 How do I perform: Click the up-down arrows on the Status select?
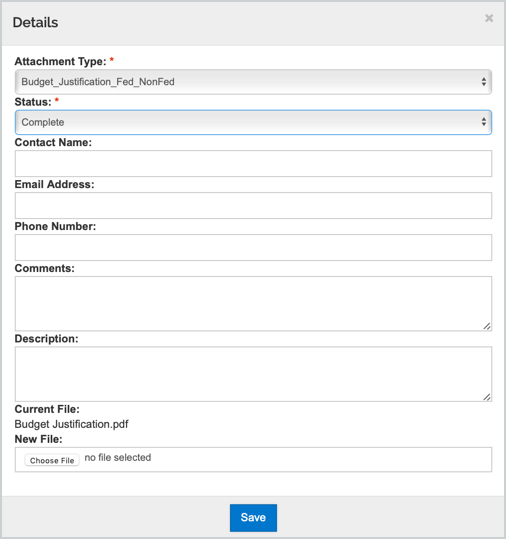point(484,122)
